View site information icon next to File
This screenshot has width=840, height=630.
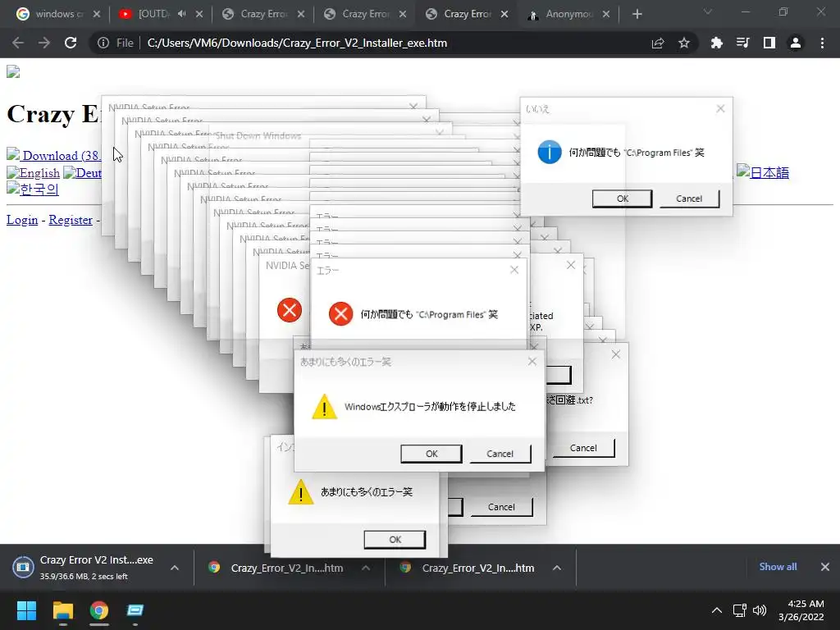[103, 43]
